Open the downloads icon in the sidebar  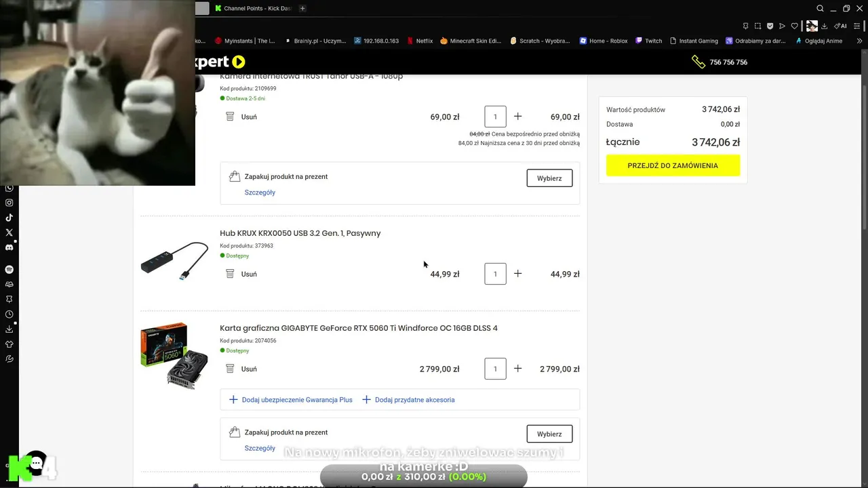point(9,329)
